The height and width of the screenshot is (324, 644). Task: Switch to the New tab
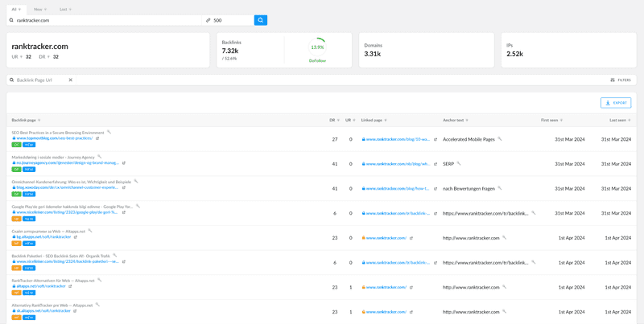[39, 10]
